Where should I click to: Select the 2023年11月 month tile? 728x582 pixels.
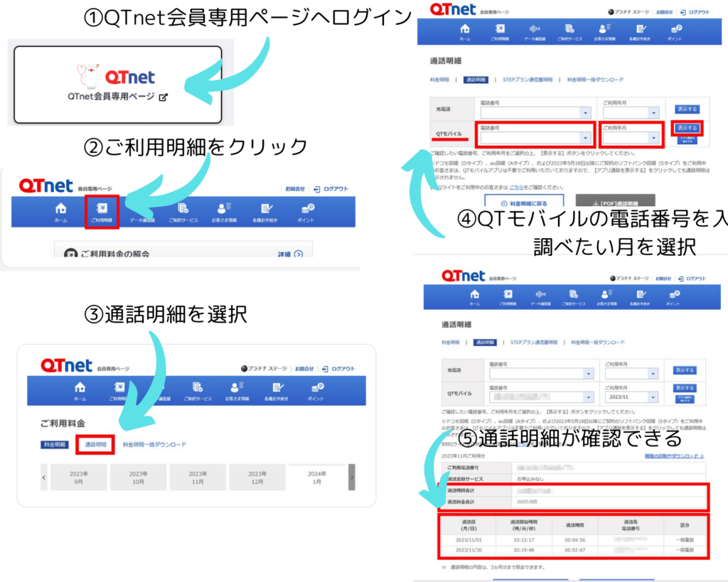pyautogui.click(x=198, y=478)
